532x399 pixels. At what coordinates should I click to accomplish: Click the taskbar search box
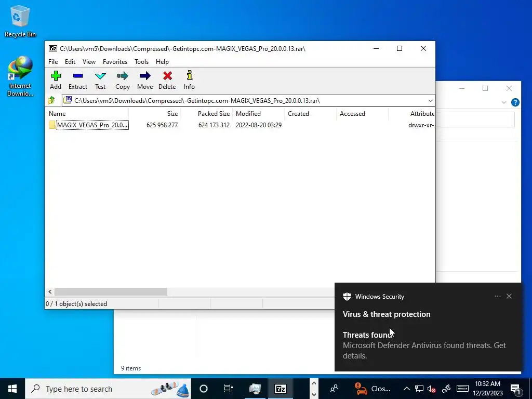[108, 389]
